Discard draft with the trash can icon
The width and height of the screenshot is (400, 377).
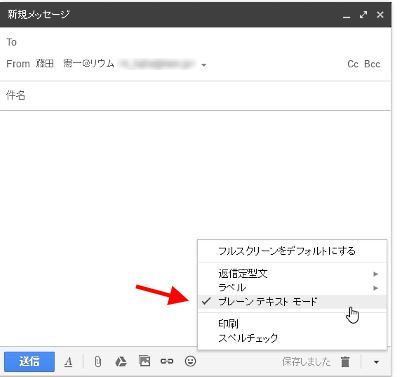[x=345, y=362]
